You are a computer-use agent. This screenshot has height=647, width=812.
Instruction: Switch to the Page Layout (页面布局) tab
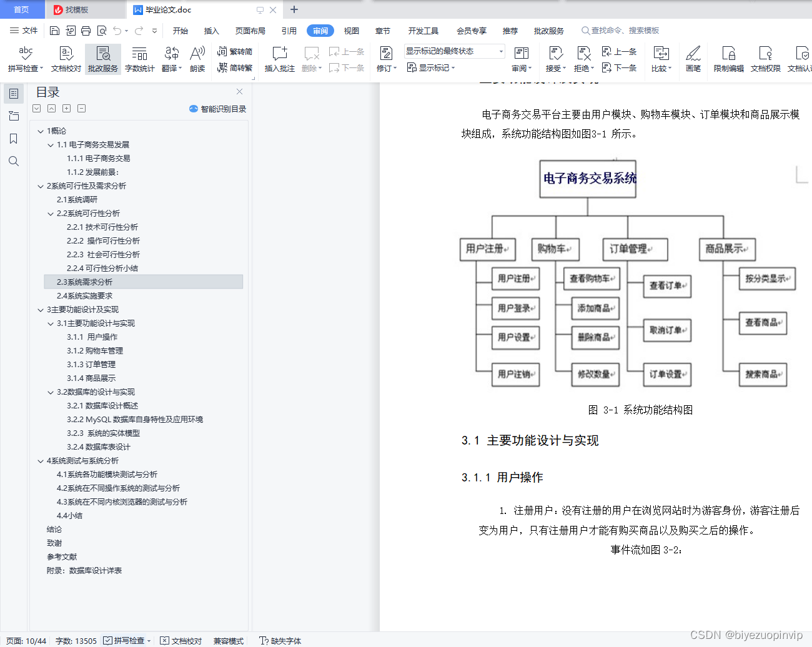point(250,31)
